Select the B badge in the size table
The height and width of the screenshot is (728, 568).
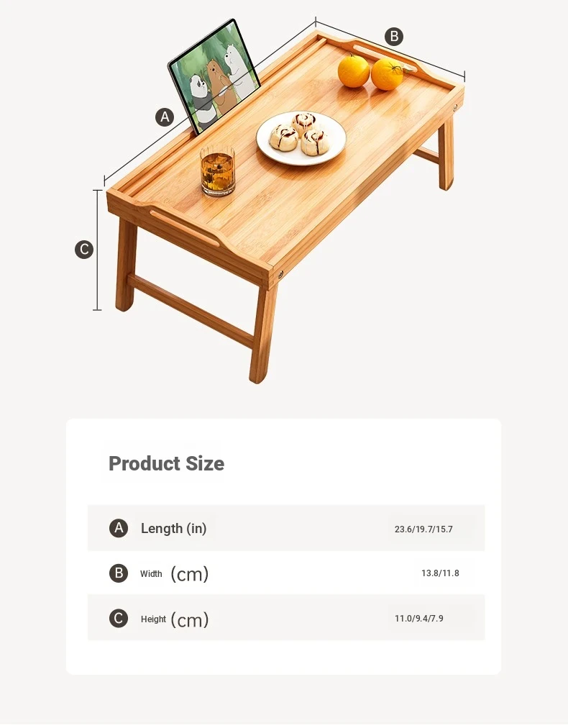click(119, 573)
